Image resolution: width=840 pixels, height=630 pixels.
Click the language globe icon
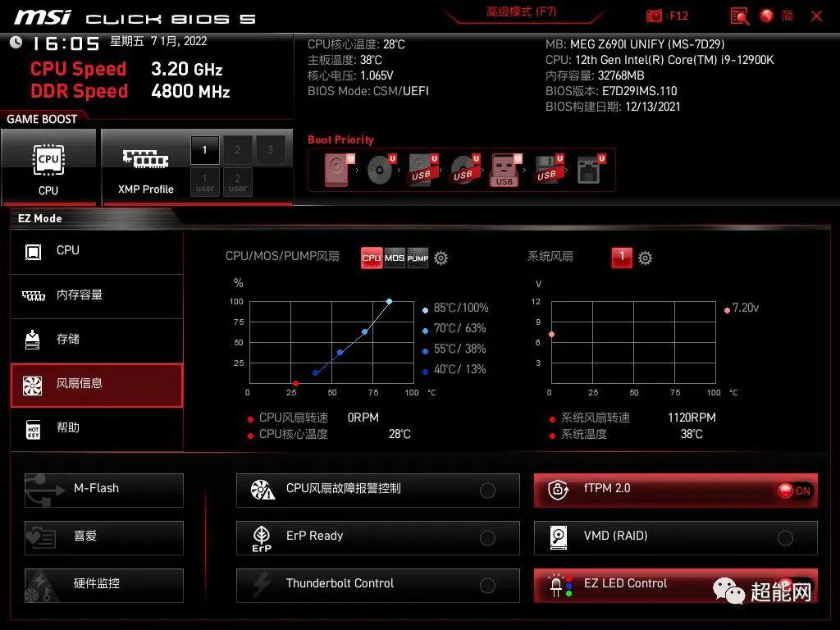(x=767, y=16)
